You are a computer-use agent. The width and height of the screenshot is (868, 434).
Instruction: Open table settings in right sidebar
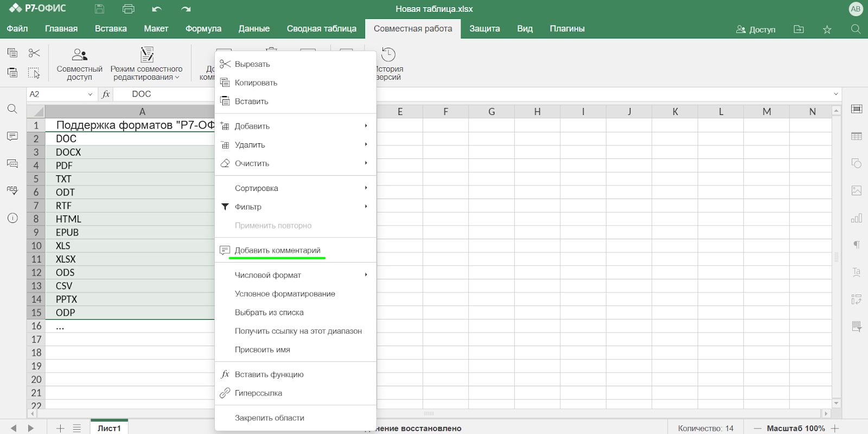click(x=857, y=136)
